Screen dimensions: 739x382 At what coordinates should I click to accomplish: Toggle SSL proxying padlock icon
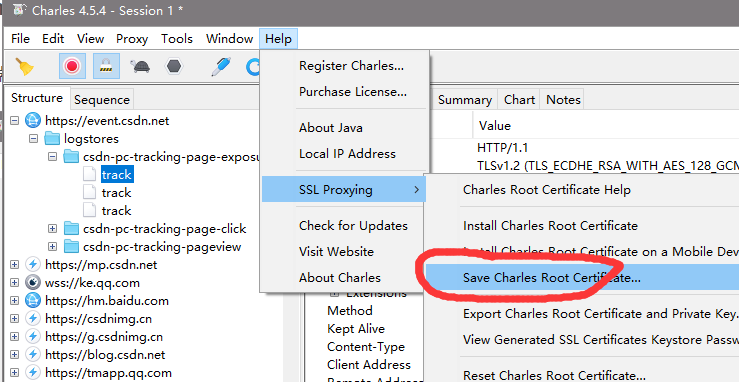107,66
